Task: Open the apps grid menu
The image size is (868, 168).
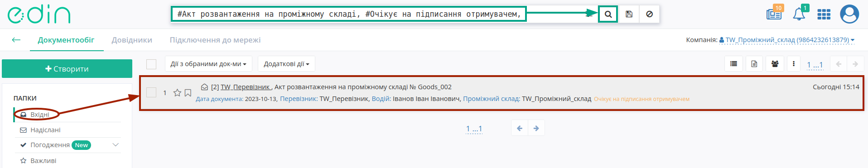Action: click(824, 14)
